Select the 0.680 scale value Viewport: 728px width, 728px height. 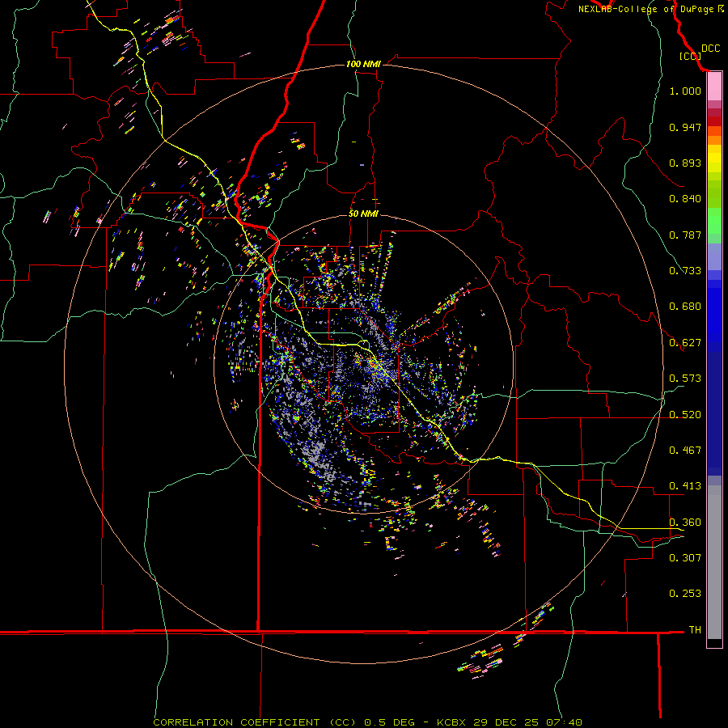(685, 307)
